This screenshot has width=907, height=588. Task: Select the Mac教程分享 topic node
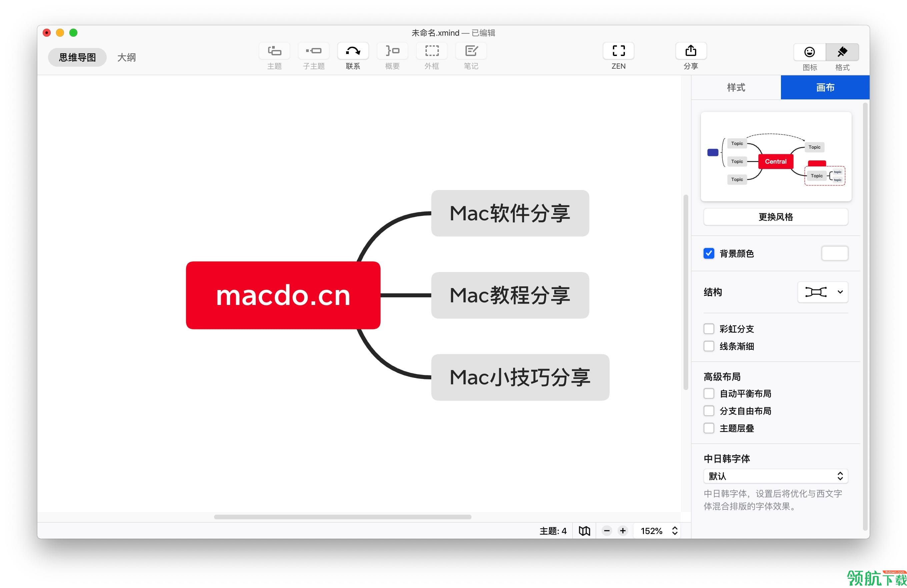pyautogui.click(x=510, y=295)
